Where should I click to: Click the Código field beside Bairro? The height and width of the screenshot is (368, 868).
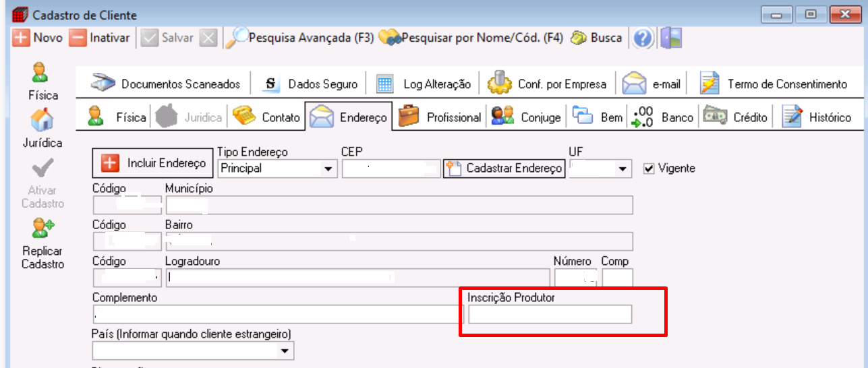coord(127,241)
